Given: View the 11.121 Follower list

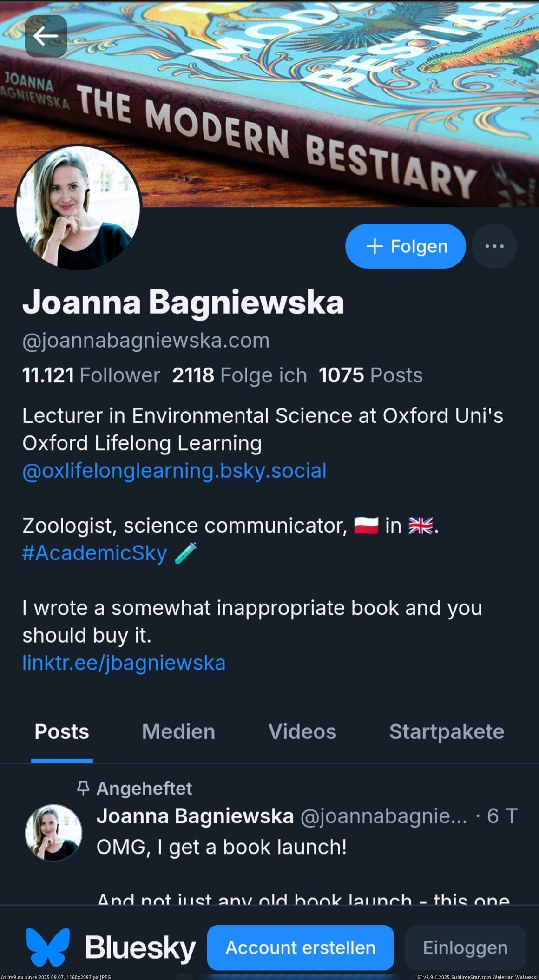Looking at the screenshot, I should pos(91,375).
